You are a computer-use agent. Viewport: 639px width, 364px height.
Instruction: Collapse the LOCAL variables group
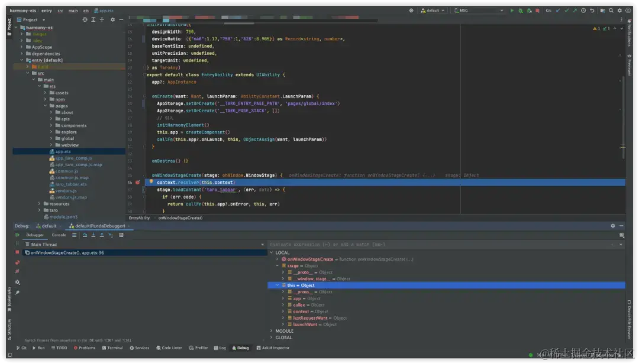[x=272, y=253]
